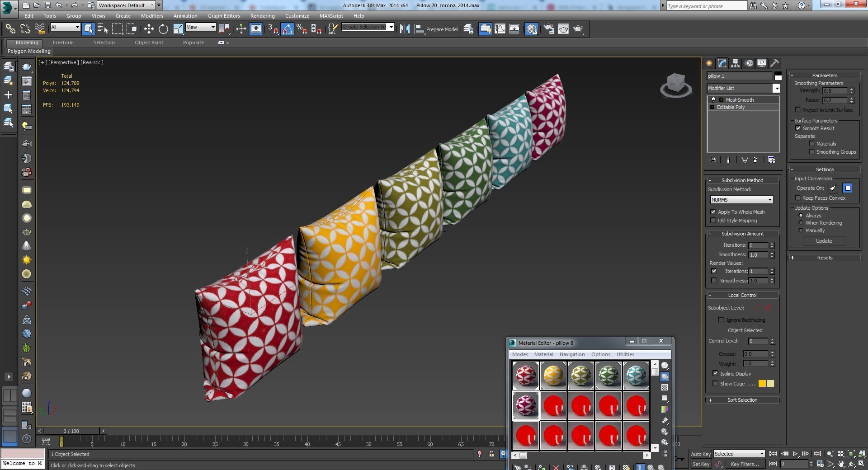Open the Workspace Default dropdown

[x=126, y=5]
